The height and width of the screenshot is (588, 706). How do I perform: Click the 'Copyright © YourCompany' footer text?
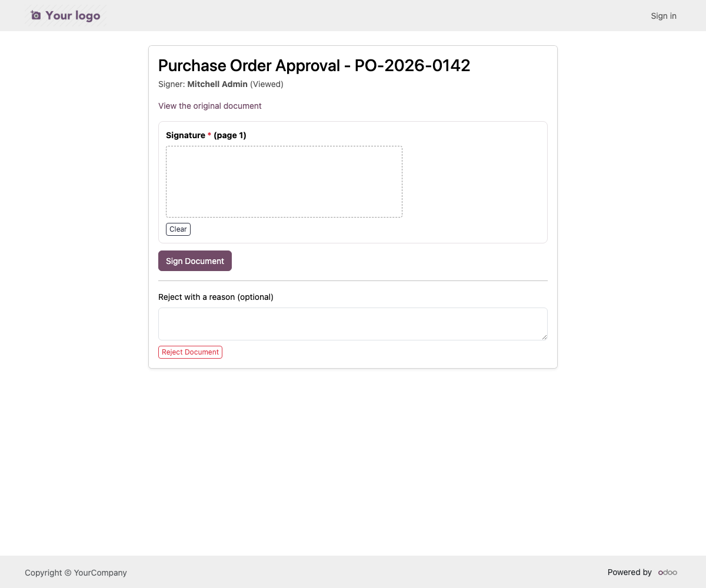pyautogui.click(x=76, y=573)
